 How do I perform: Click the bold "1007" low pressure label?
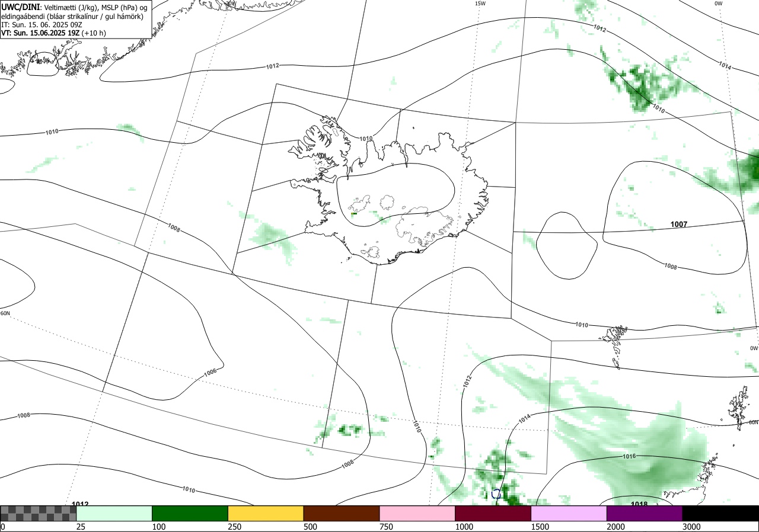[679, 225]
